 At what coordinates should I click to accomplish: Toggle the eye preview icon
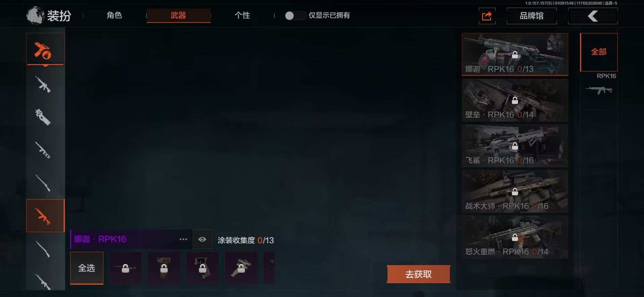202,239
